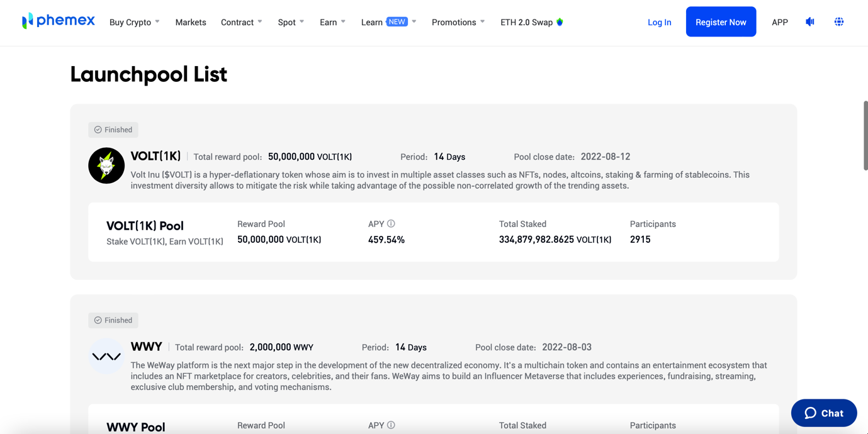The height and width of the screenshot is (434, 868).
Task: Open the Learn menu
Action: click(388, 22)
